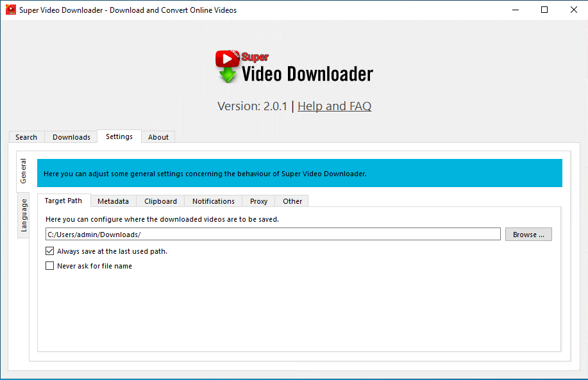
Task: Select the General vertical tab
Action: click(23, 171)
